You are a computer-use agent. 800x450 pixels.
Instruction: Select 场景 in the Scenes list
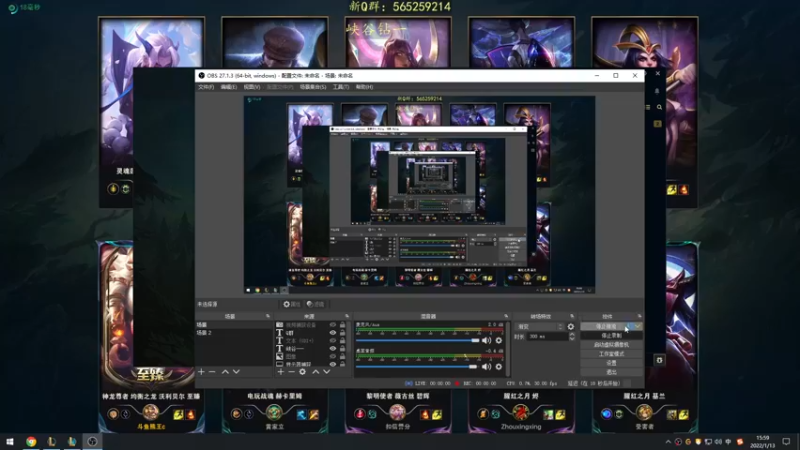pyautogui.click(x=234, y=324)
